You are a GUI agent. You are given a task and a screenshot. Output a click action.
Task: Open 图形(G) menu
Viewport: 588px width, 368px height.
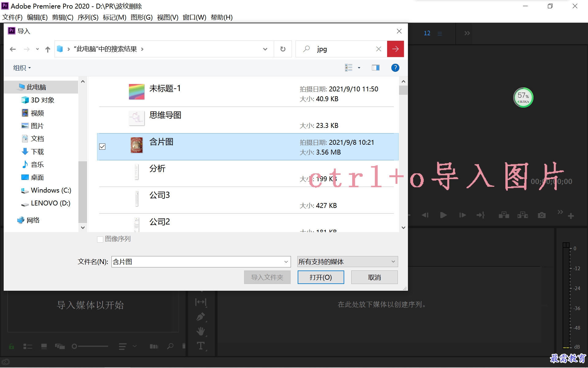click(x=141, y=17)
